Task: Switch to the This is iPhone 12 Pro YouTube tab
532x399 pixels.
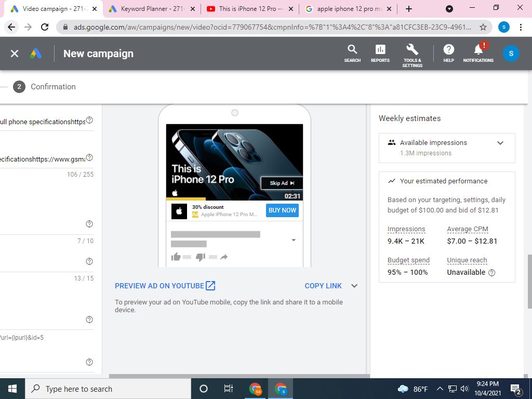Action: tap(250, 9)
